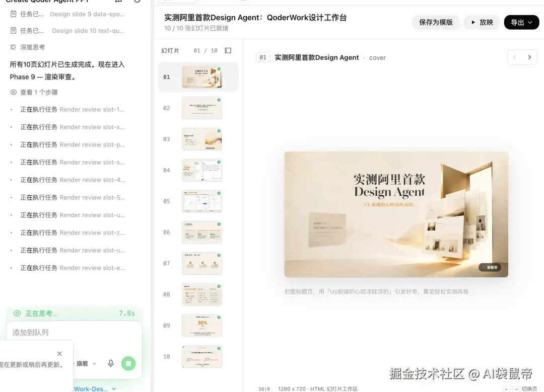The width and height of the screenshot is (544, 392).
Task: Go to the previous slide arrow
Action: [x=515, y=57]
